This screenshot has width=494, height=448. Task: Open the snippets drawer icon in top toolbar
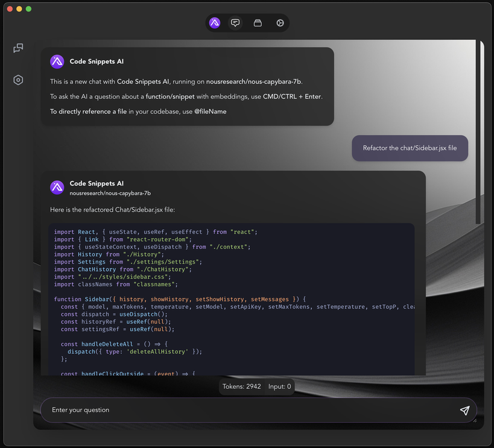[257, 22]
